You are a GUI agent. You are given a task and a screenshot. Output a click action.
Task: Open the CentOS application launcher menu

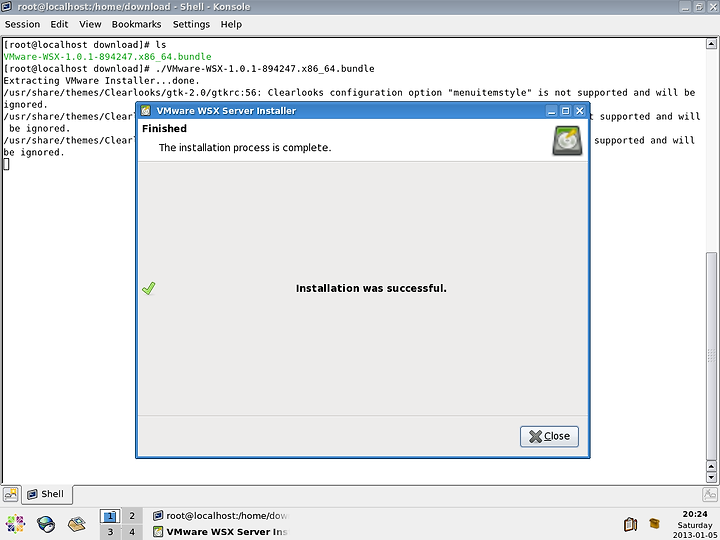[x=15, y=524]
